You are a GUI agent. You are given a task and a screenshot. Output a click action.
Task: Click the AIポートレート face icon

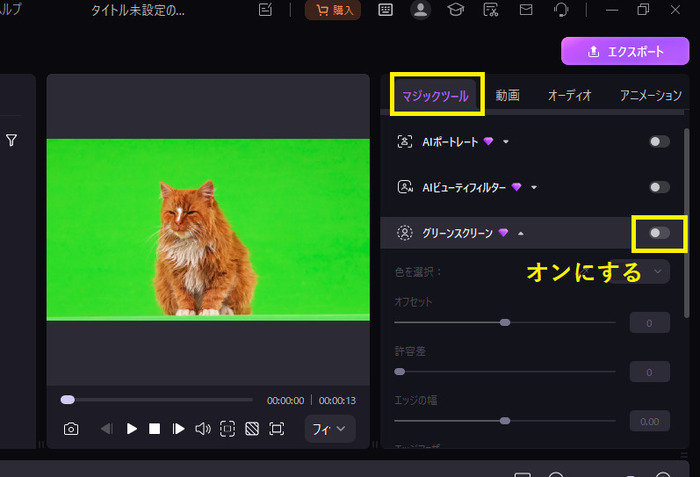point(405,142)
